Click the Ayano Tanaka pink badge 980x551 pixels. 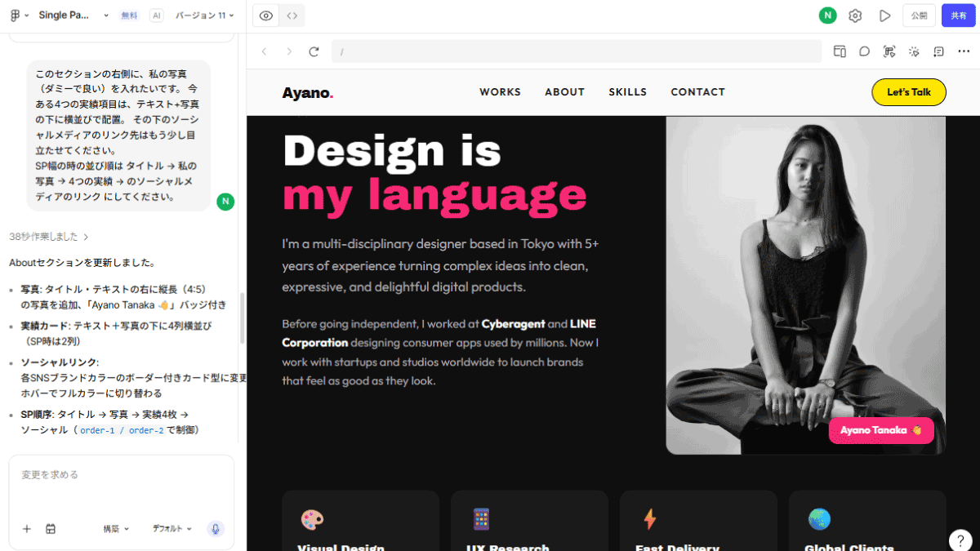[x=881, y=430]
